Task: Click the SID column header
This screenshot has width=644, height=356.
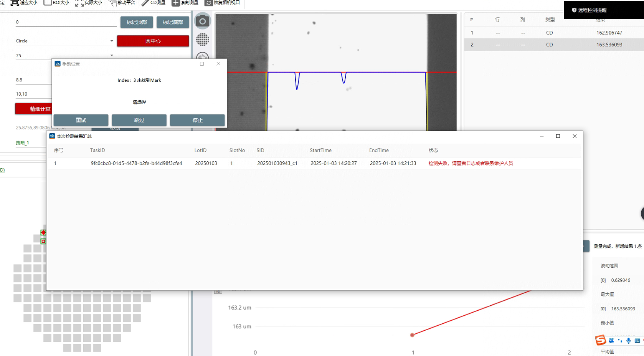Action: 260,150
